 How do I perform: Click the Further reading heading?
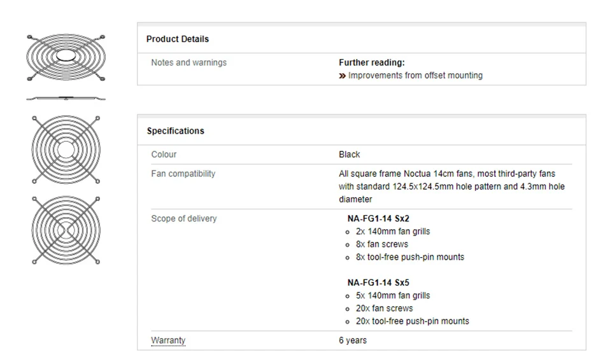point(371,62)
